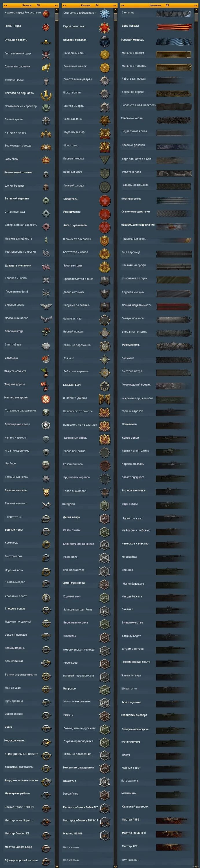Click the Значки column scrollbar

pos(56,438)
